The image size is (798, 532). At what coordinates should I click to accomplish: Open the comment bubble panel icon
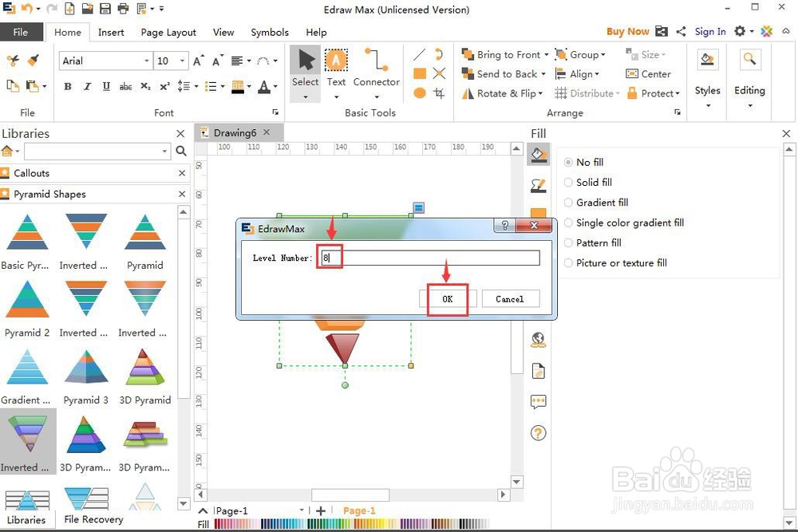tap(538, 402)
